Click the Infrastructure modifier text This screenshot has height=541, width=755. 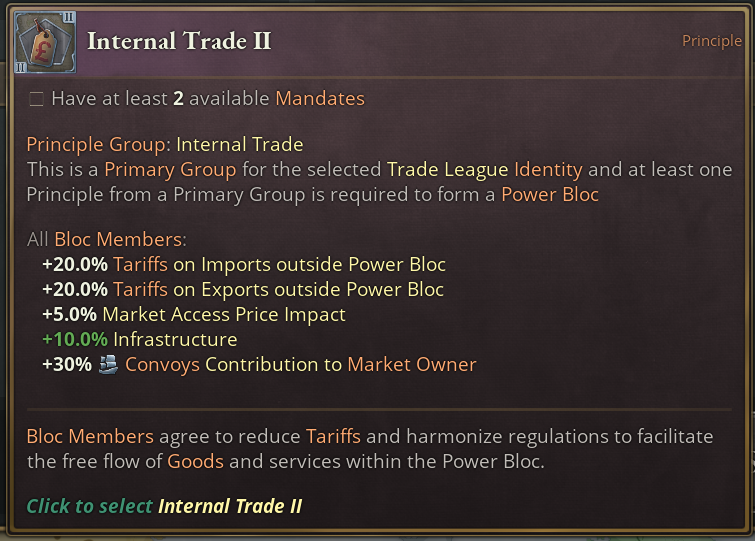(175, 340)
